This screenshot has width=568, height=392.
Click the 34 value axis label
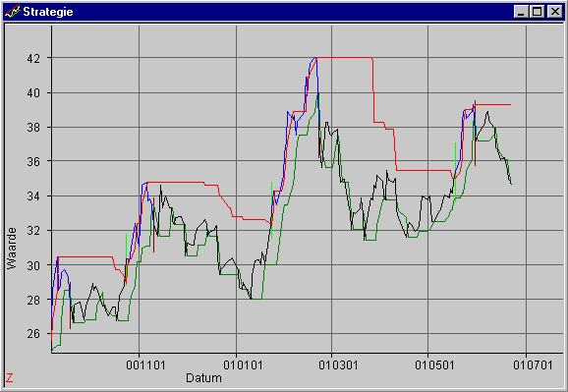pos(33,196)
